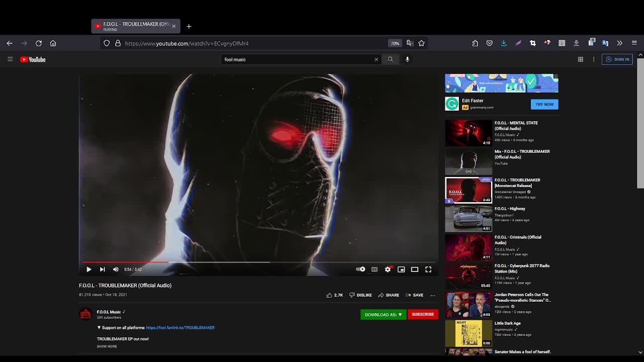The width and height of the screenshot is (644, 362).
Task: Like the TROUBLEMAKER video
Action: [x=335, y=295]
